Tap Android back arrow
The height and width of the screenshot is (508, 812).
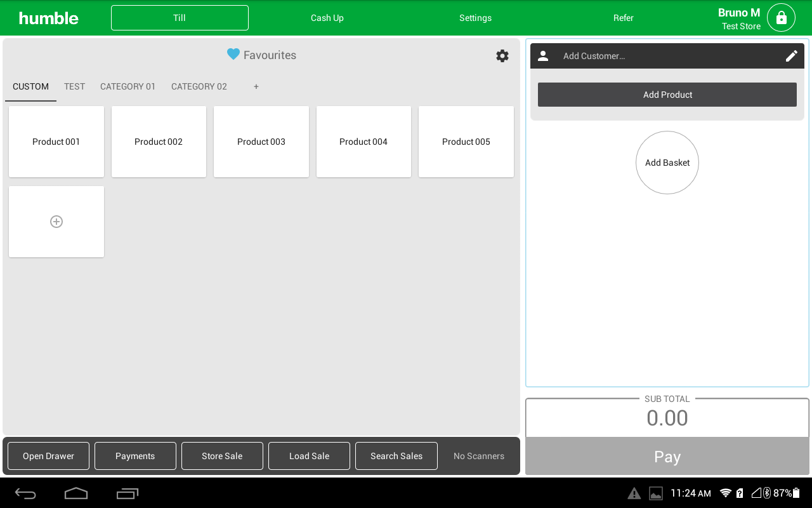[26, 493]
